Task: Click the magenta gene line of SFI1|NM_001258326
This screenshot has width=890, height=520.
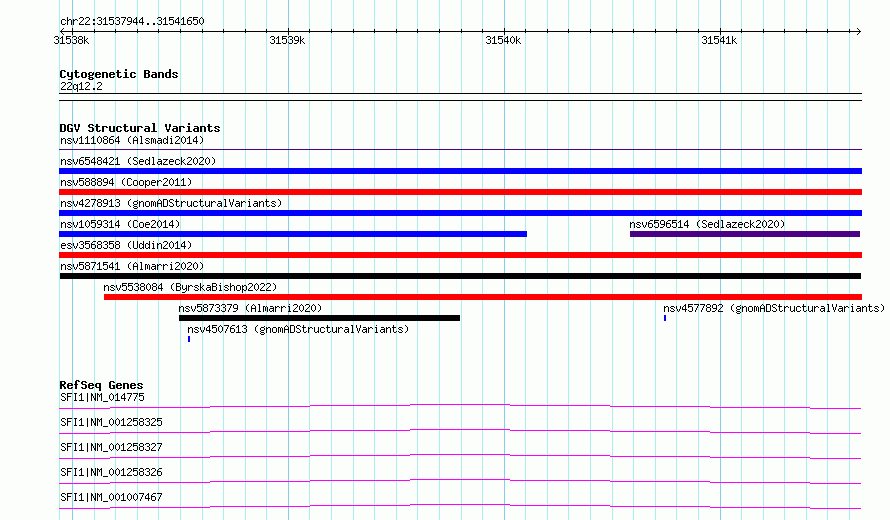Action: 460,481
